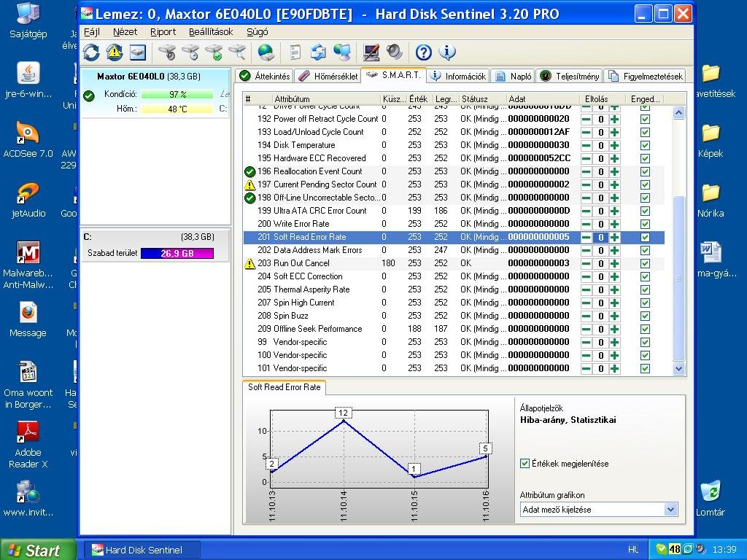Image resolution: width=747 pixels, height=560 pixels.
Task: Switch to the Hőmérséklet tab
Action: coord(328,76)
